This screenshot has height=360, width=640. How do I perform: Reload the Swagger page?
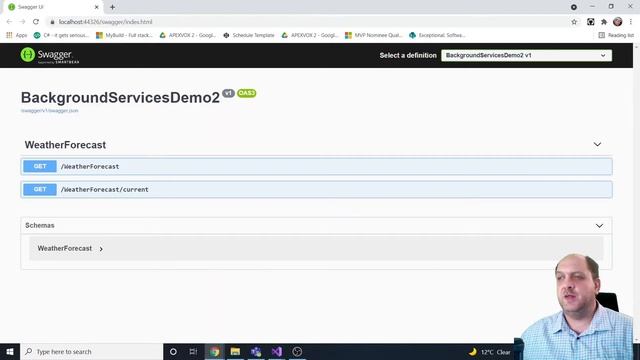tap(36, 22)
